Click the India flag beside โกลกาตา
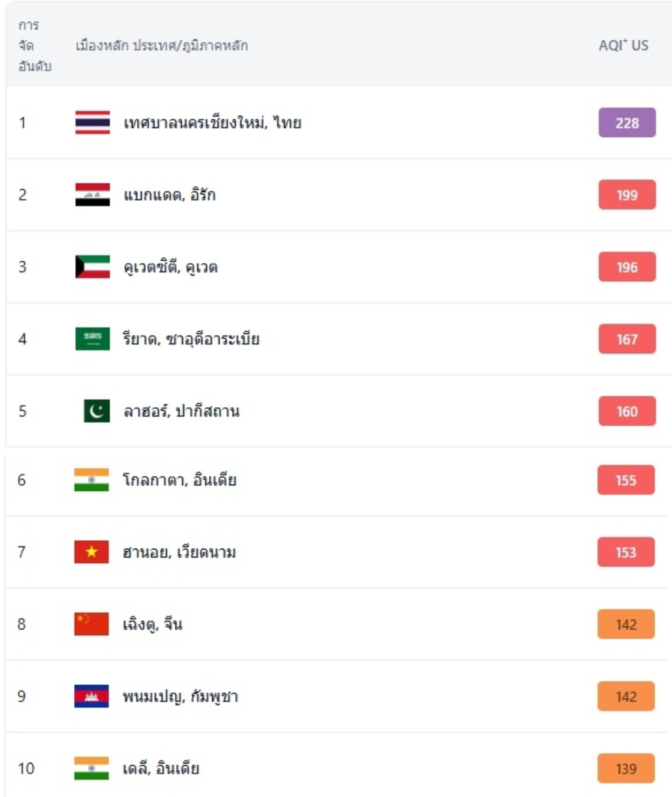This screenshot has width=672, height=797. (92, 481)
